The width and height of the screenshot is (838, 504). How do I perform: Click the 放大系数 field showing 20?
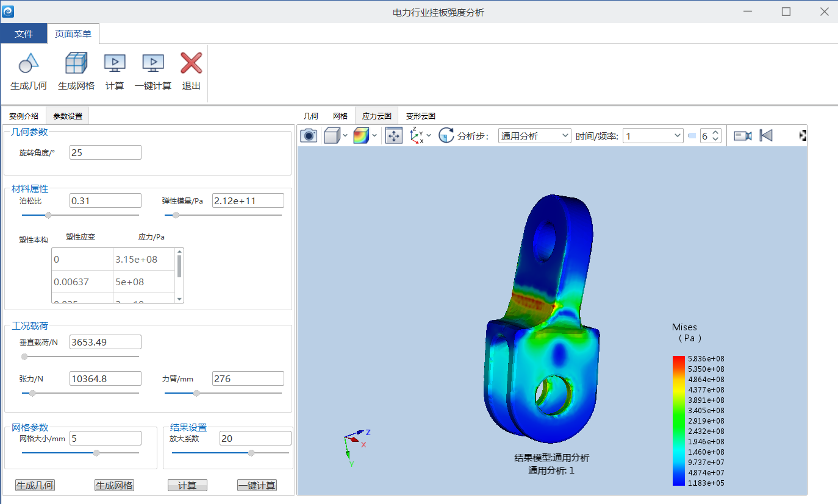256,438
